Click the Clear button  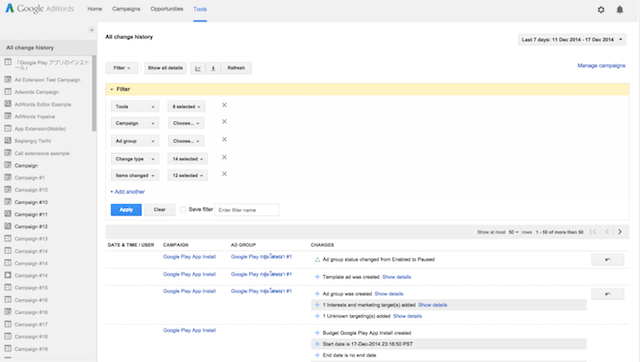(x=160, y=210)
